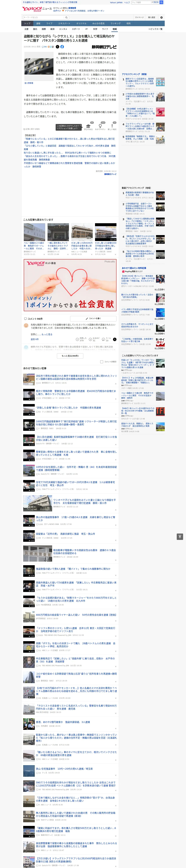Select the エキスパート navigation tab
The height and width of the screenshot is (868, 186).
click(x=64, y=24)
